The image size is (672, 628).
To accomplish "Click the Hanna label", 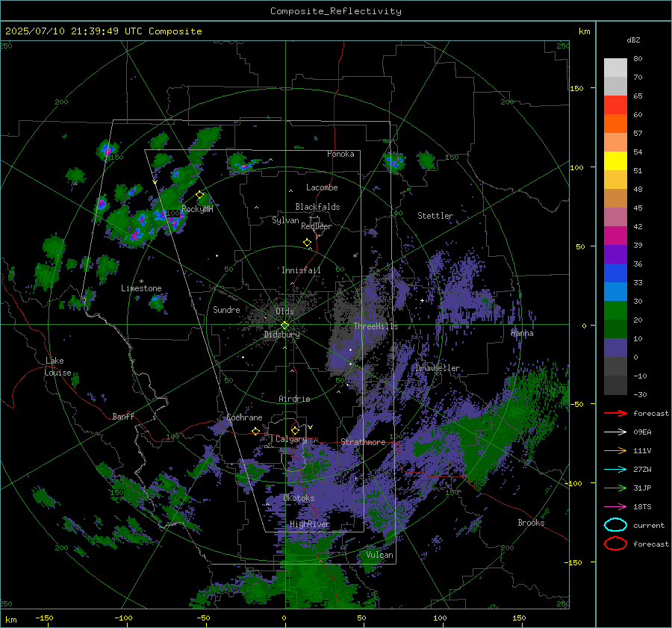I will coord(522,333).
